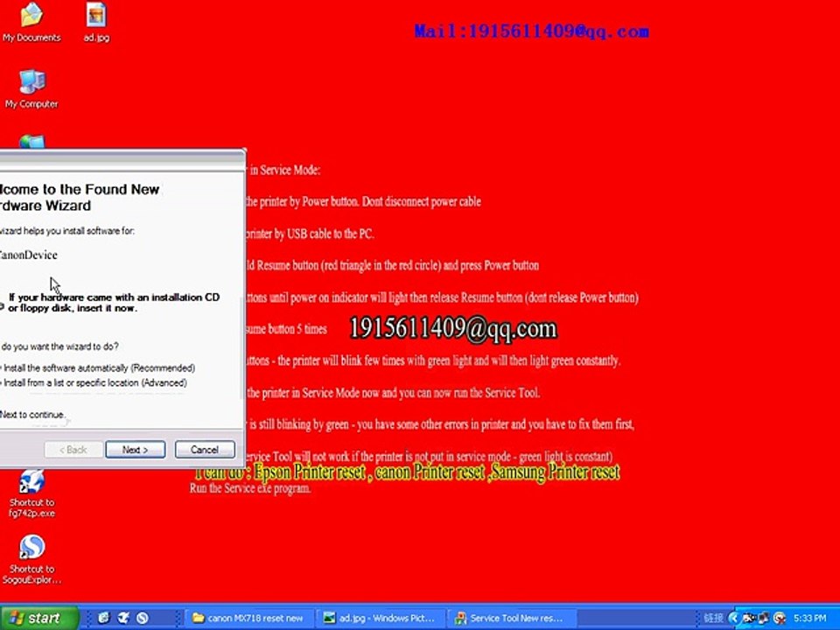Image resolution: width=840 pixels, height=630 pixels.
Task: Open the Shortcut to fg742p.exe icon
Action: (x=31, y=493)
